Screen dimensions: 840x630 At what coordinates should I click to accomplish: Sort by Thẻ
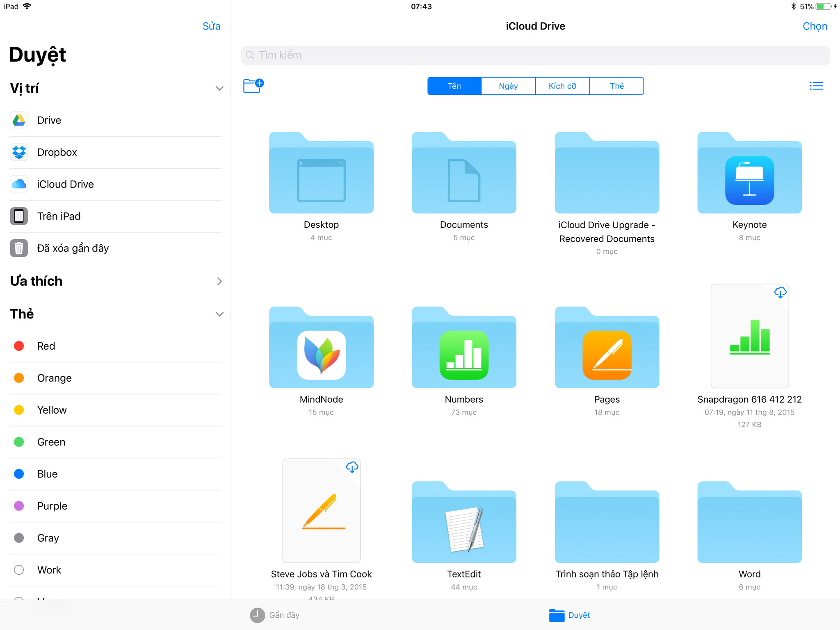[616, 86]
